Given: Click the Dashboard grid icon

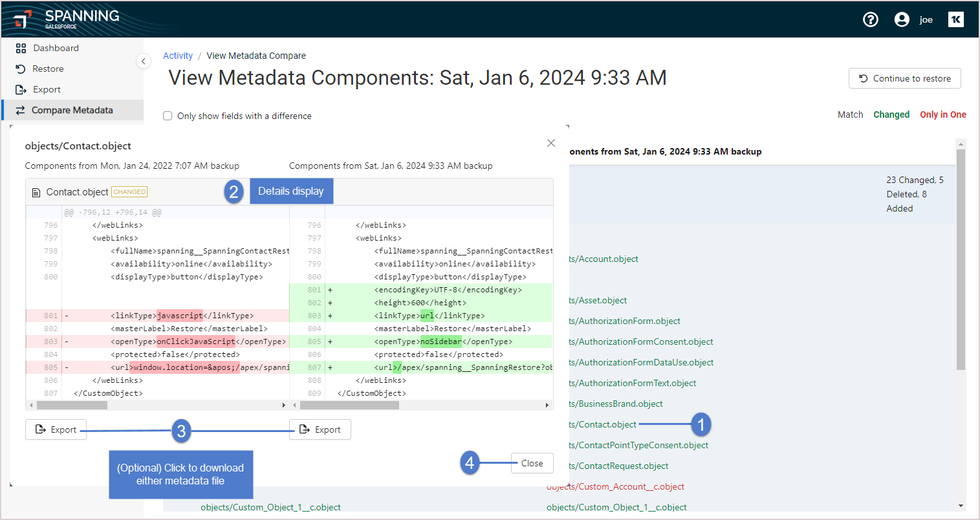Looking at the screenshot, I should click(21, 48).
